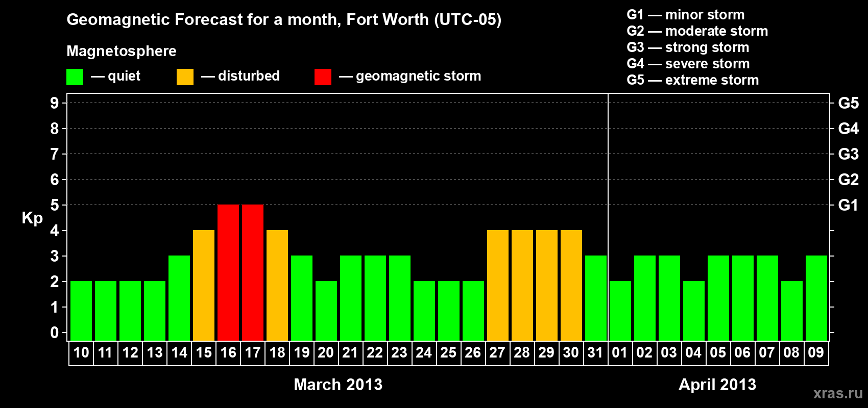The image size is (868, 408).
Task: Click the date label 13
Action: click(155, 352)
